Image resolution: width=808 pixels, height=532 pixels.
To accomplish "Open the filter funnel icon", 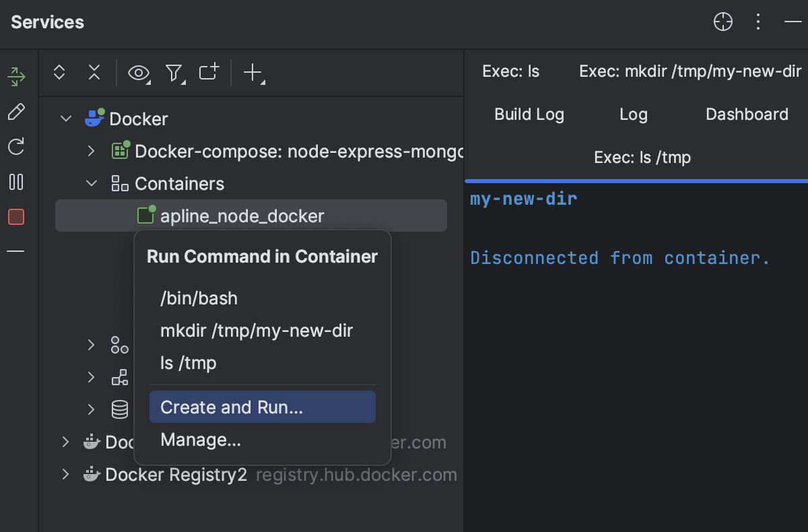I will tap(174, 72).
